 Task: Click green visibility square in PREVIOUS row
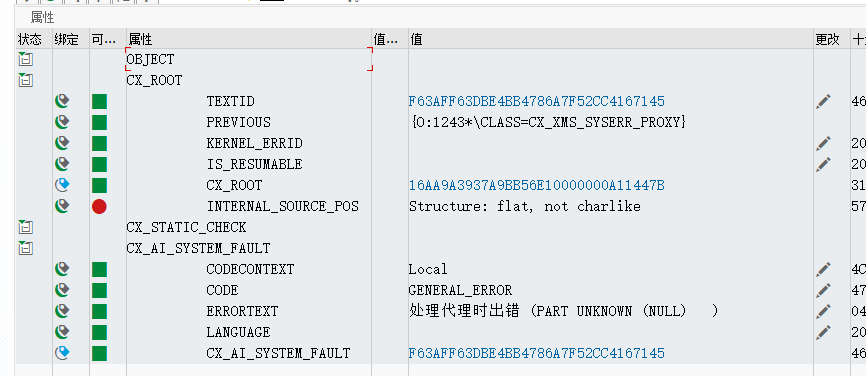[x=99, y=122]
